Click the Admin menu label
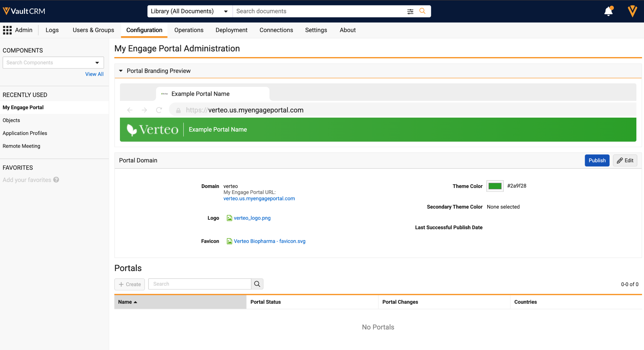Viewport: 644px width, 350px height. [x=24, y=30]
